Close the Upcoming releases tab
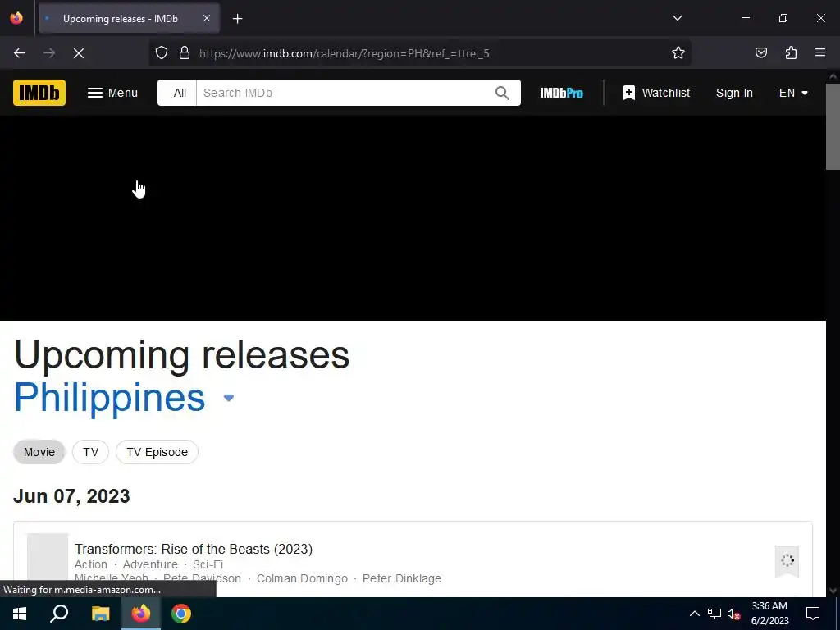Screen dimensions: 840x630 point(206,18)
